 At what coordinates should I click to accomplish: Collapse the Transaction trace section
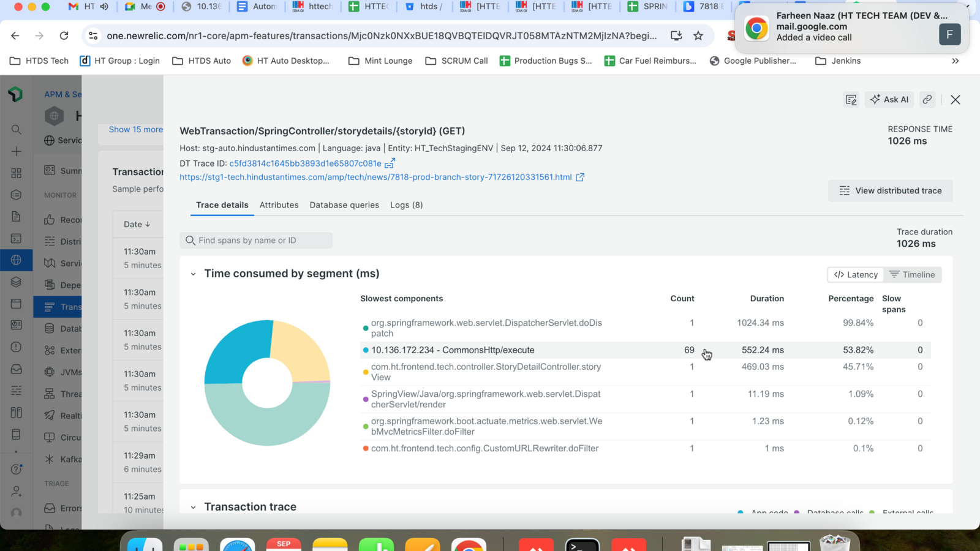[193, 507]
